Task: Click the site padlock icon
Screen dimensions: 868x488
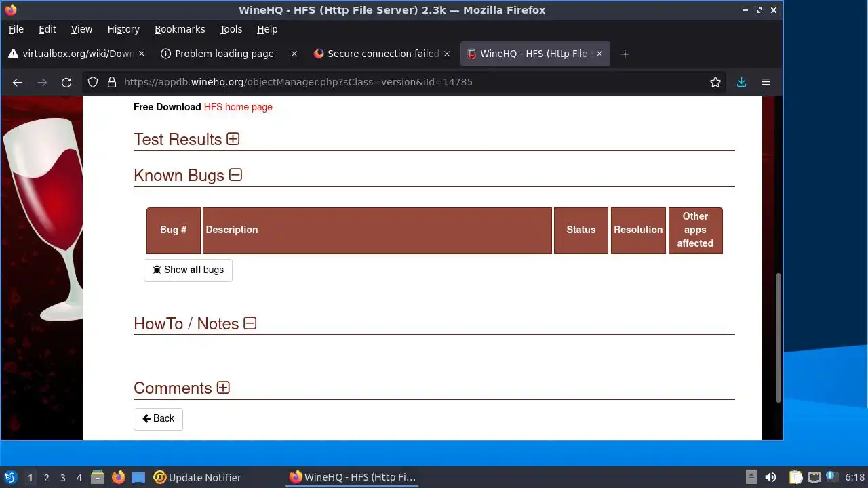Action: (x=112, y=82)
